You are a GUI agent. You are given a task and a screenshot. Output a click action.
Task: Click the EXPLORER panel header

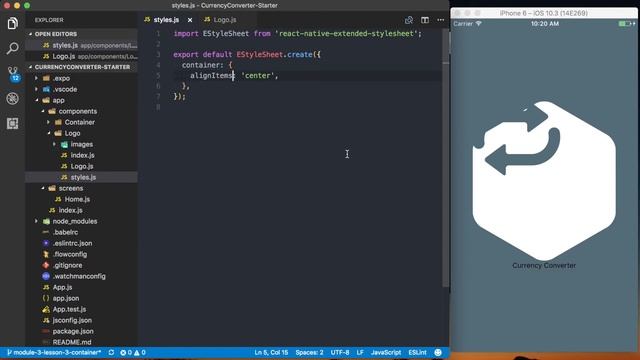(49, 20)
